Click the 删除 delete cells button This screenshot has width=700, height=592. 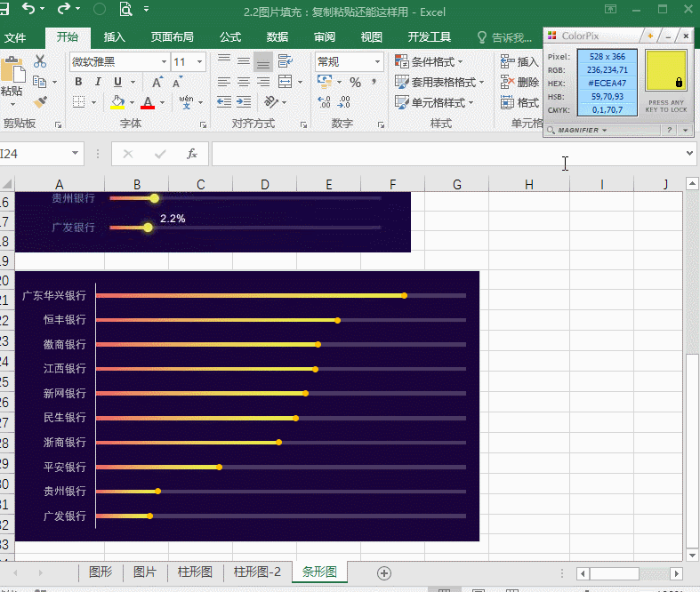coord(519,82)
